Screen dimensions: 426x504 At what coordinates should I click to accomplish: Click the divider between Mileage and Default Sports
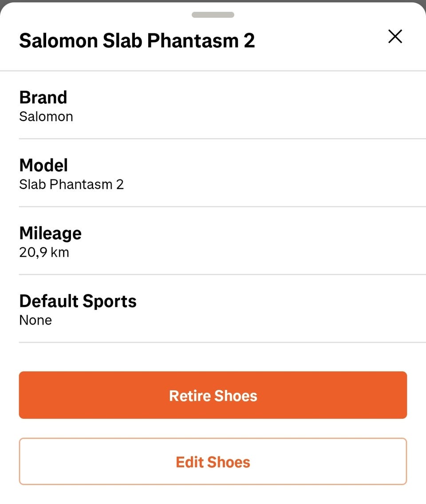coord(222,274)
